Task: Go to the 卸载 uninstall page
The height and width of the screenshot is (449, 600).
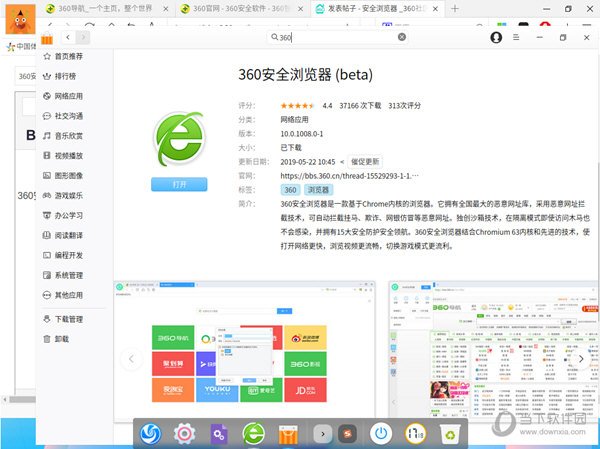Action: click(x=62, y=339)
